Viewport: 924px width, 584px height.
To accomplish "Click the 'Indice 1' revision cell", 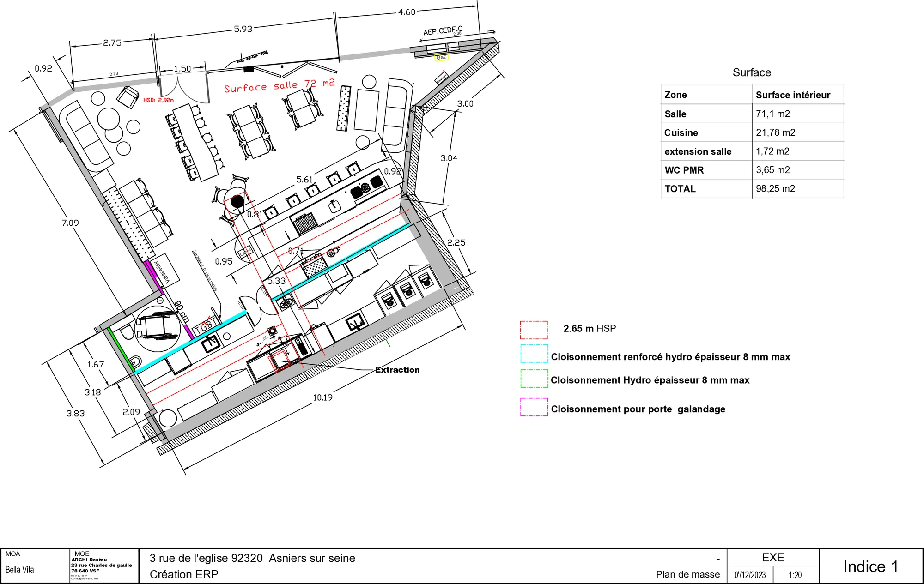I will click(870, 566).
